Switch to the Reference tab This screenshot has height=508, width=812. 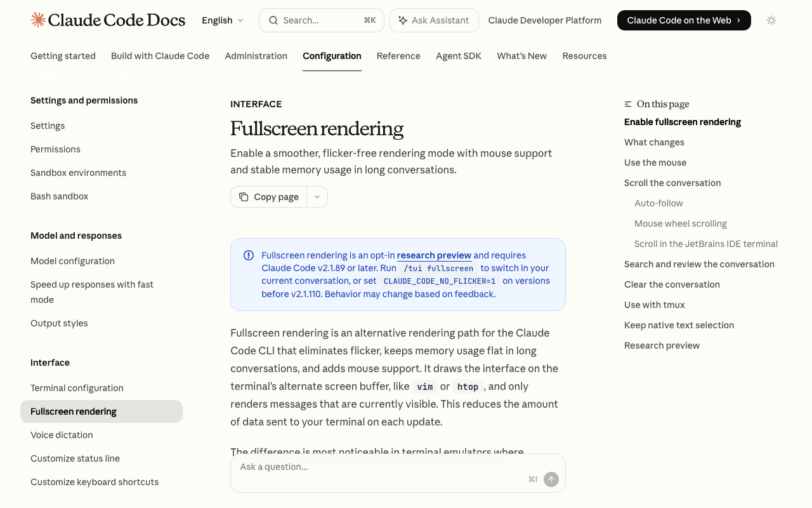(398, 56)
